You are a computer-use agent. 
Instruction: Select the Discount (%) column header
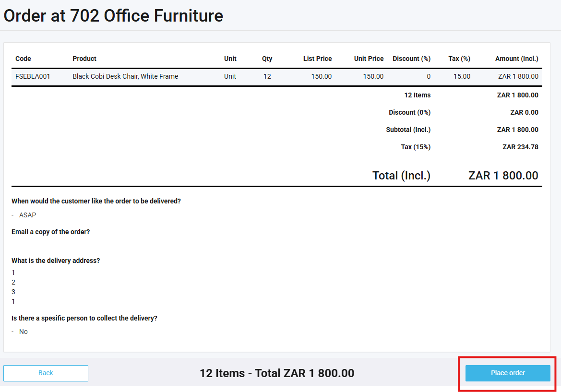[x=411, y=59]
